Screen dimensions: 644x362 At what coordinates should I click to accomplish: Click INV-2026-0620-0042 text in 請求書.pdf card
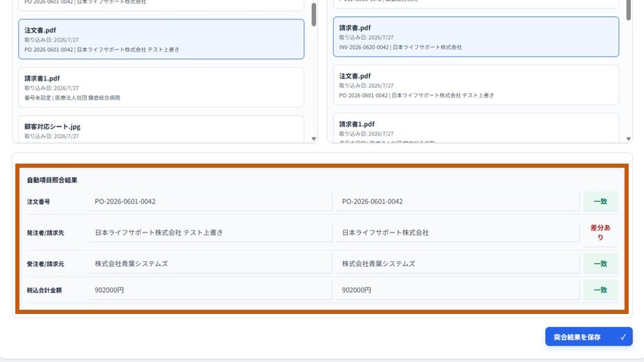pos(364,47)
